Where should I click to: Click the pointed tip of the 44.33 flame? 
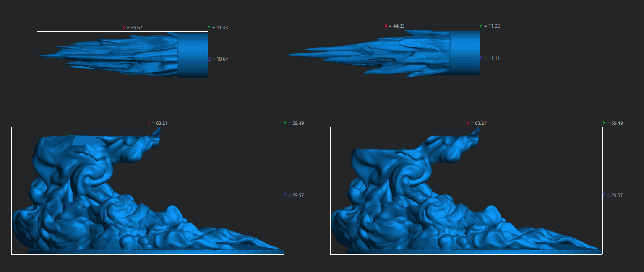292,54
